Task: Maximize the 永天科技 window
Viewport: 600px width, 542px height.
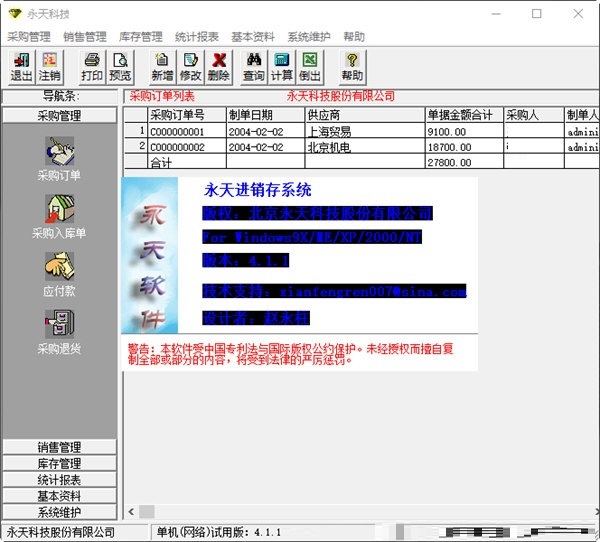Action: click(536, 14)
